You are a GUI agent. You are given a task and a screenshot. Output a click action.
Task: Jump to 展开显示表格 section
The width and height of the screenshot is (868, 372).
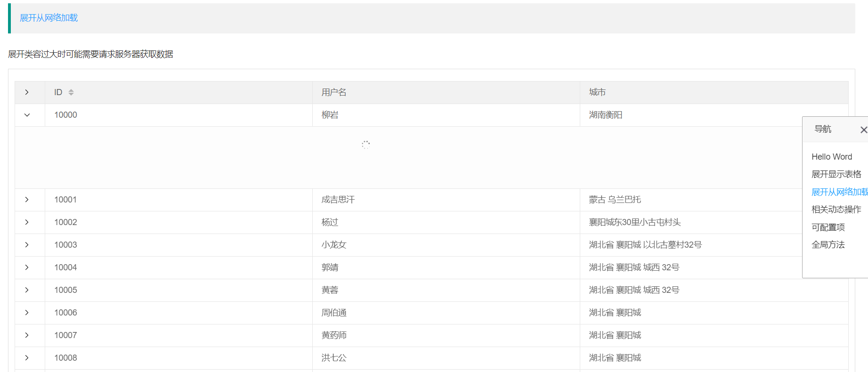836,174
